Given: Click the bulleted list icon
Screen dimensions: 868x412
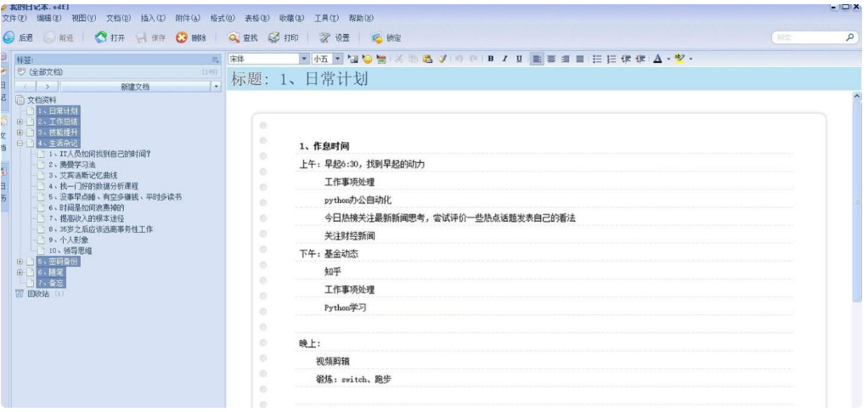Looking at the screenshot, I should pos(597,59).
